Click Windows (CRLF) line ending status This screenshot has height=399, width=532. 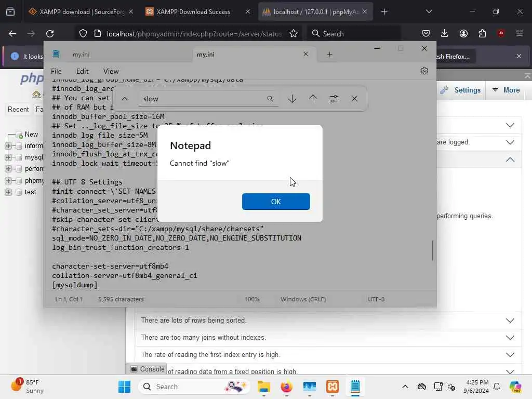point(303,299)
